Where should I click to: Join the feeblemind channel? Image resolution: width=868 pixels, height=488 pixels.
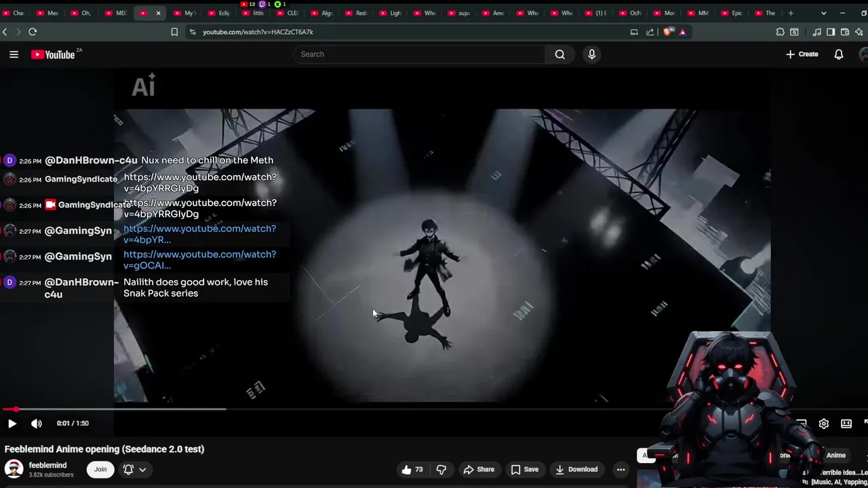[100, 469]
